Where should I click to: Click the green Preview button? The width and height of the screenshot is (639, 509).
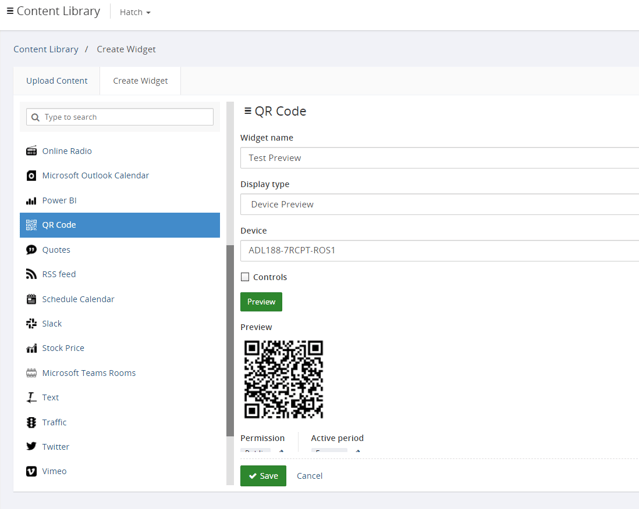coord(261,302)
